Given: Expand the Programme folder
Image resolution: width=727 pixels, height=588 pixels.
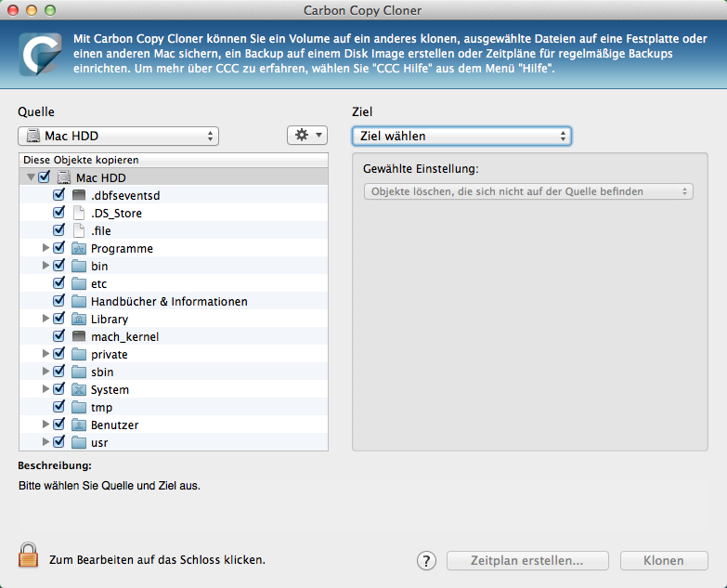Looking at the screenshot, I should (45, 248).
